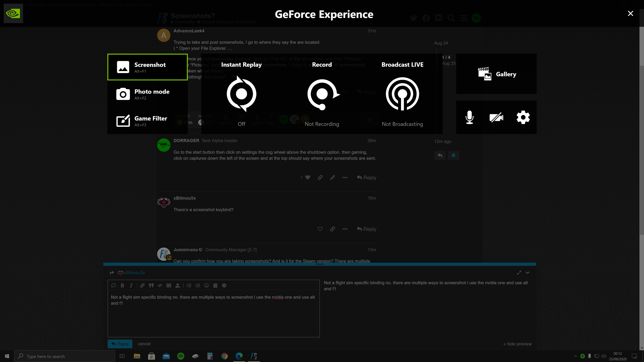644x362 pixels.
Task: Open the Gallery
Action: (x=496, y=74)
